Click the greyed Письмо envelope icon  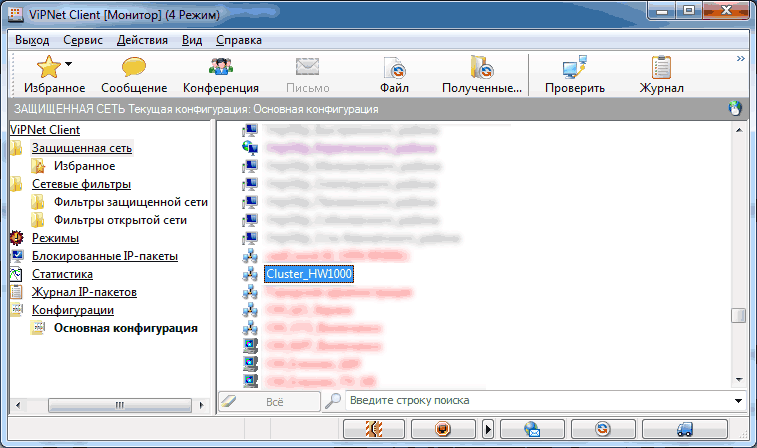coord(307,67)
